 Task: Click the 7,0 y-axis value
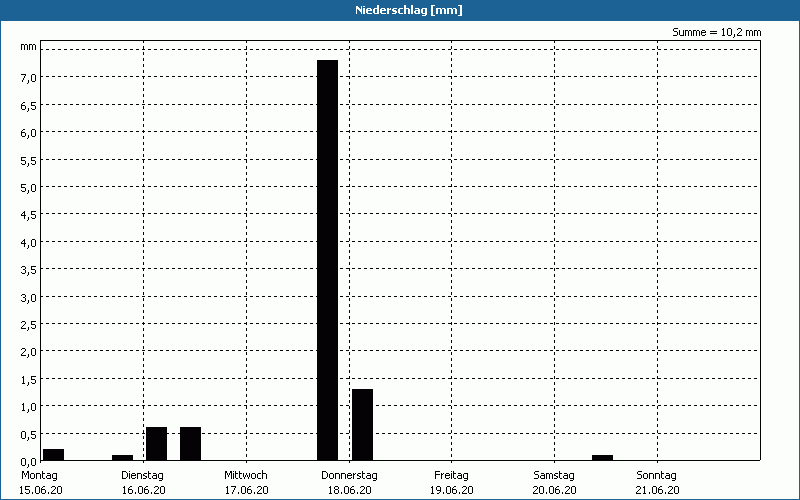click(x=29, y=78)
